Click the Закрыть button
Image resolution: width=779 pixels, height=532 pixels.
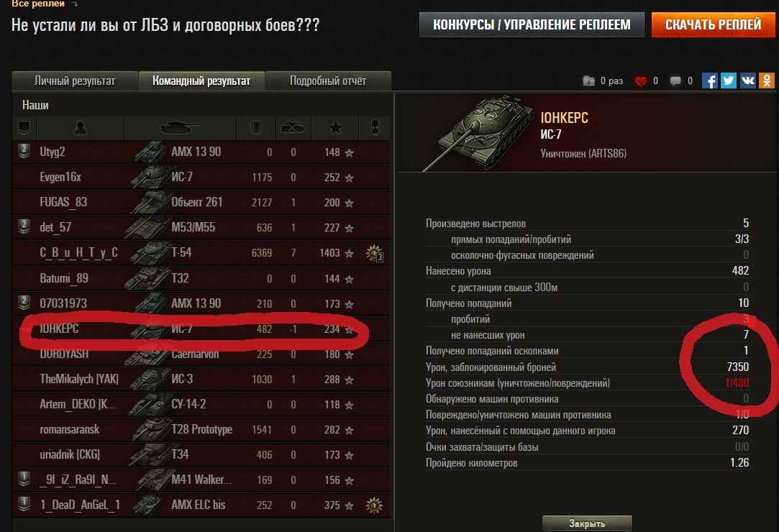pos(587,523)
